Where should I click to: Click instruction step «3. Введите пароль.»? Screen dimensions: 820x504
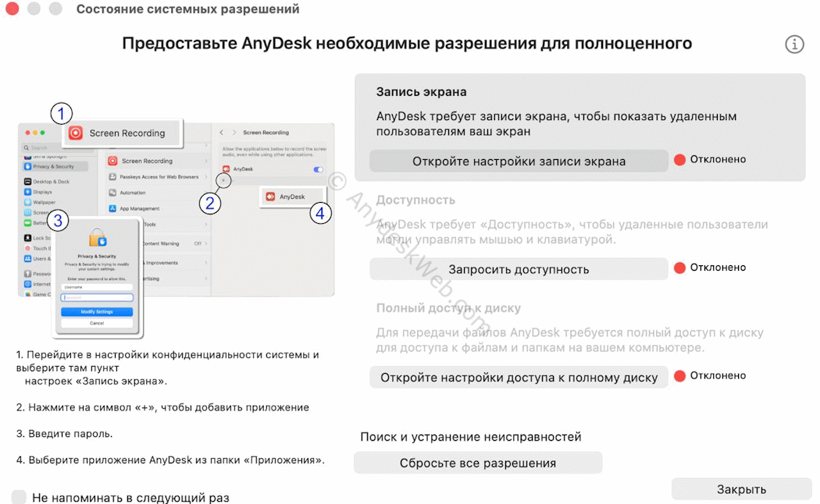pos(64,434)
